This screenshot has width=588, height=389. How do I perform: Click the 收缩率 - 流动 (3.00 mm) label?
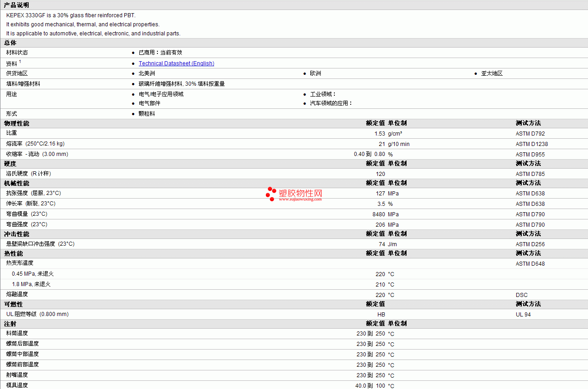click(37, 154)
